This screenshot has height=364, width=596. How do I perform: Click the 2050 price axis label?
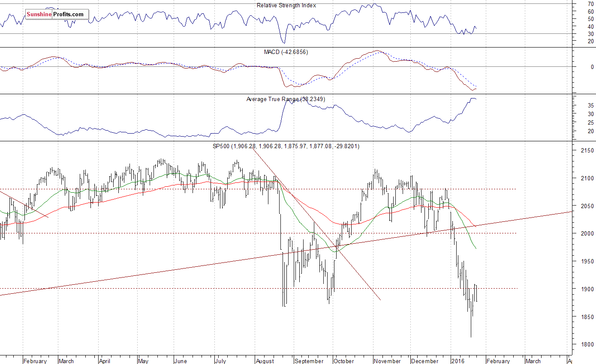(x=587, y=206)
